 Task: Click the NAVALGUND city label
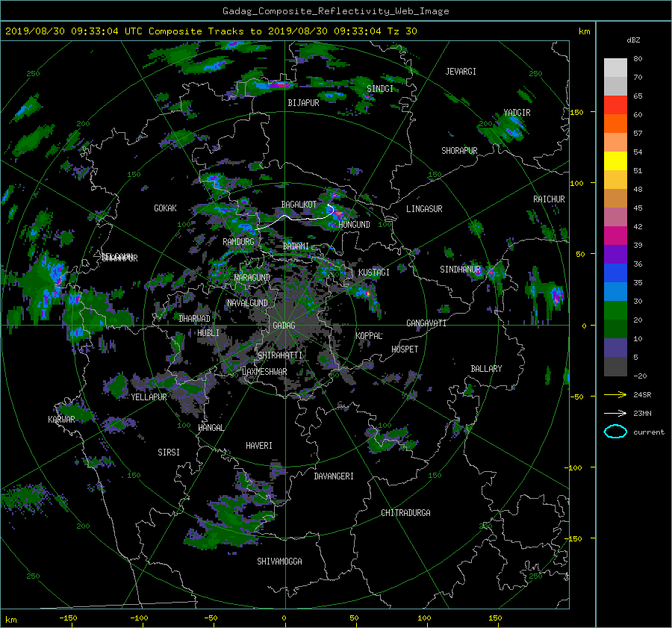tap(247, 303)
